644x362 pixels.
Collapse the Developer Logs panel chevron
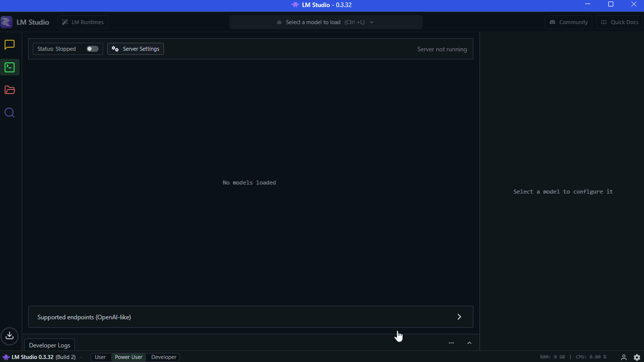click(x=469, y=343)
